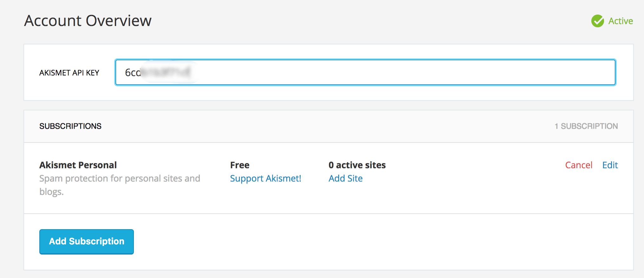Click the 1 SUBSCRIPTION count text
Screen dimensions: 644x278
(586, 126)
